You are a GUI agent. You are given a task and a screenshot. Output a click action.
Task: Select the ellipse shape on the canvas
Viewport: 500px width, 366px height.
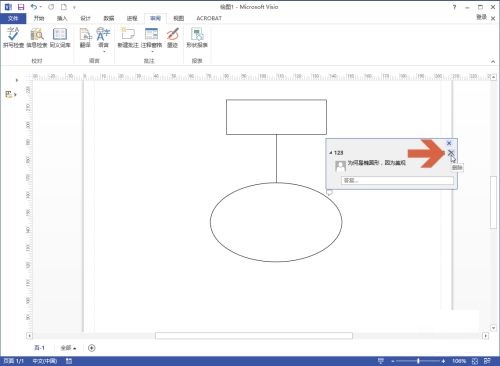[276, 222]
